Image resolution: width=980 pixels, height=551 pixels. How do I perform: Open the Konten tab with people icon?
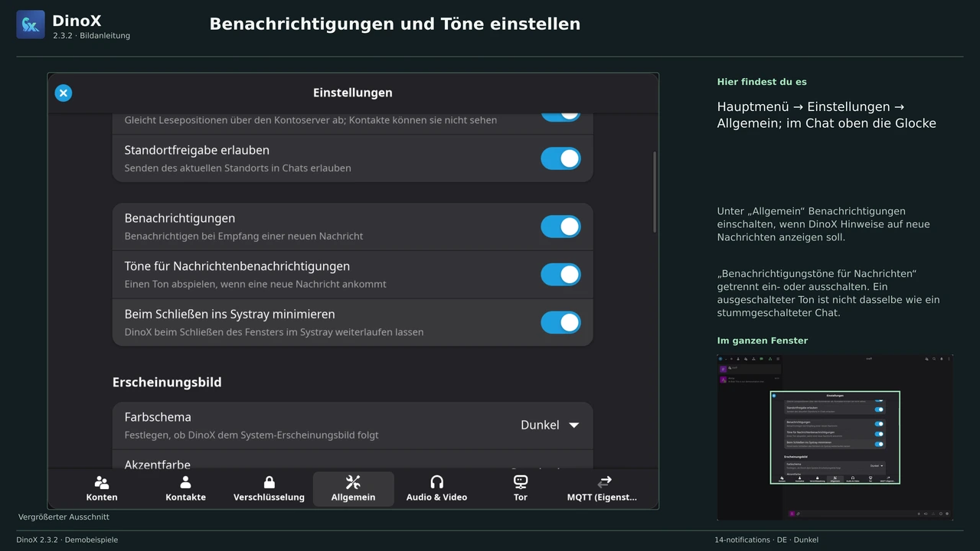(102, 489)
